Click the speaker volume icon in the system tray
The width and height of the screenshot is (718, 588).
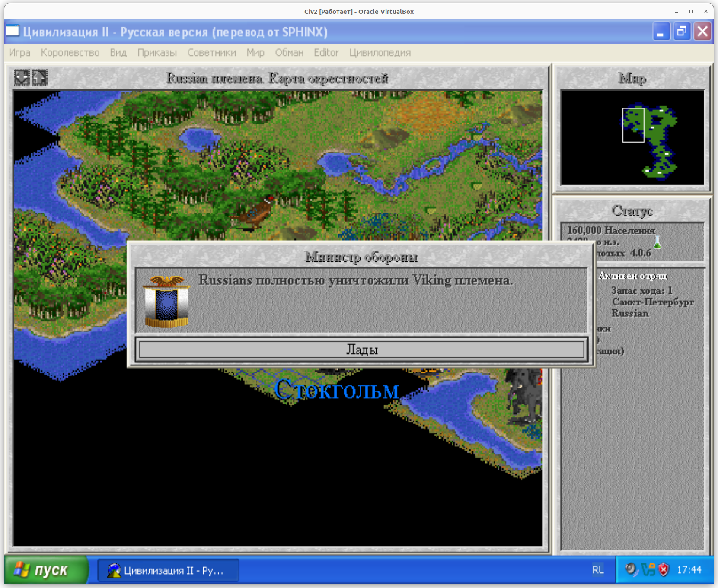[x=631, y=570]
